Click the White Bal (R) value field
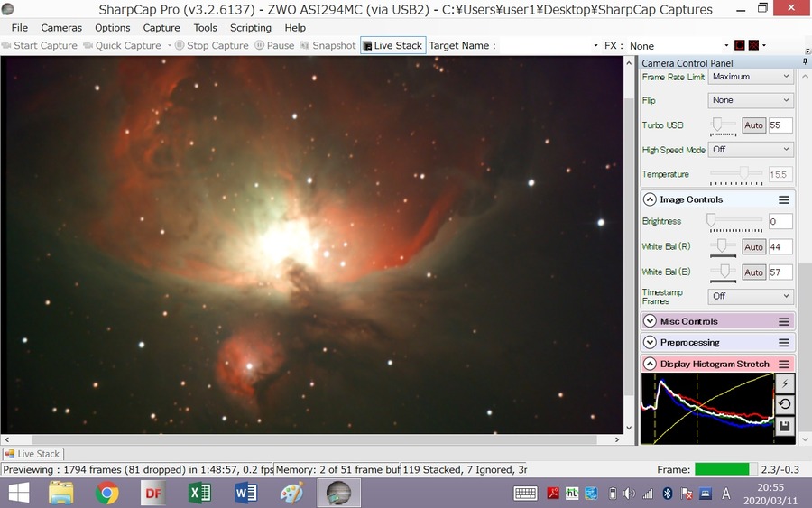 point(780,247)
